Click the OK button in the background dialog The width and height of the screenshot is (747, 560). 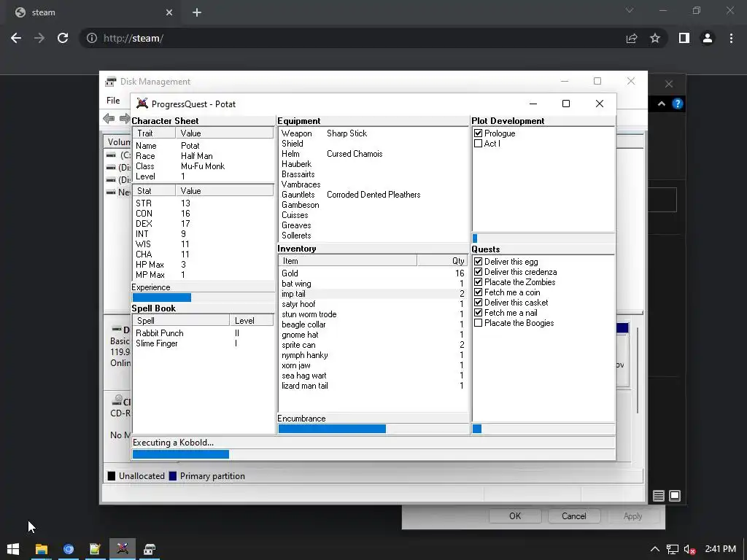click(515, 516)
